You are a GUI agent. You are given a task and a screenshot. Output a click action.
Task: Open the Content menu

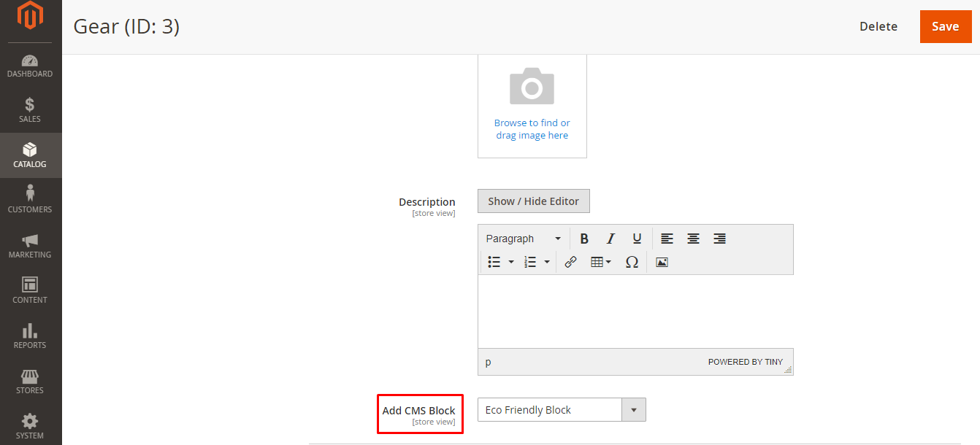(31, 291)
